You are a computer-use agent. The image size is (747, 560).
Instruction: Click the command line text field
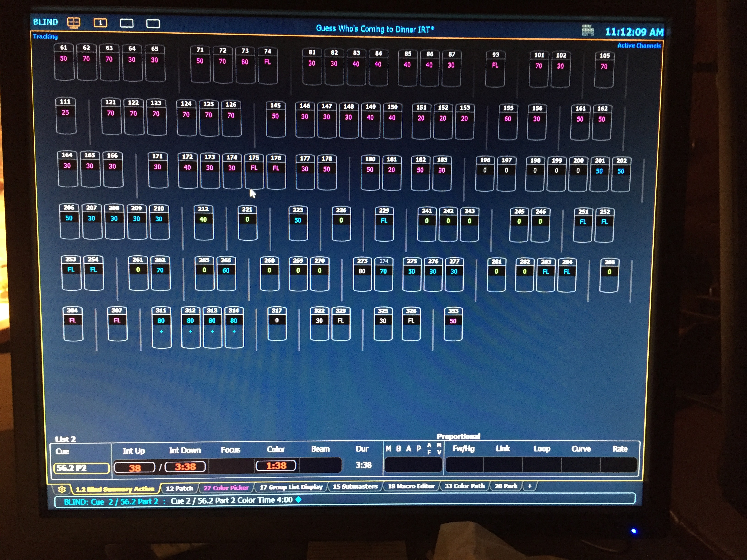(344, 501)
